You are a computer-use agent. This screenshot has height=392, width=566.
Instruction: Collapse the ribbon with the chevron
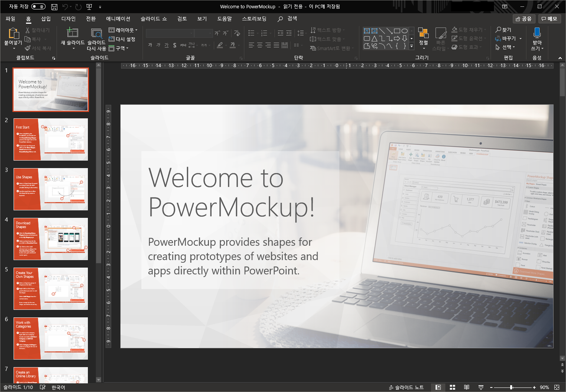tap(560, 58)
